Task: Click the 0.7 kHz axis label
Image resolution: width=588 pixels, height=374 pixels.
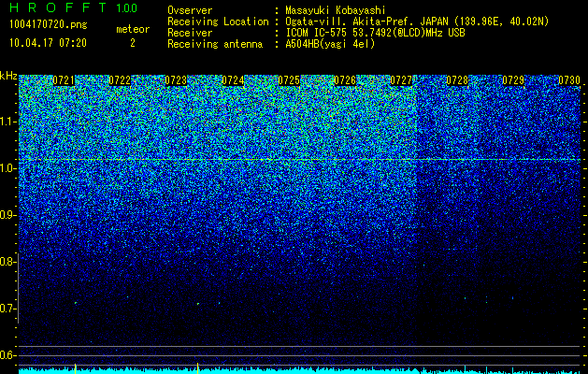Action: [7, 309]
